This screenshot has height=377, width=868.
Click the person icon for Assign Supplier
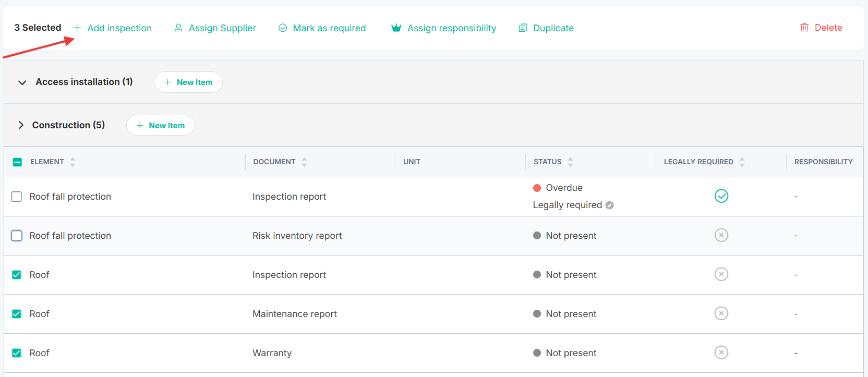[x=178, y=28]
